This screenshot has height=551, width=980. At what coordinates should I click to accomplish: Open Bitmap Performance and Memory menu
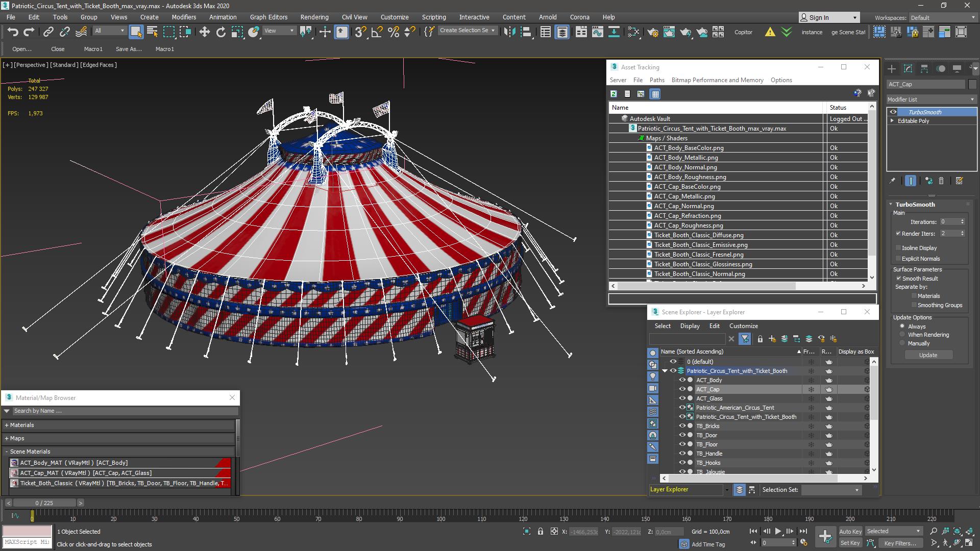coord(717,80)
